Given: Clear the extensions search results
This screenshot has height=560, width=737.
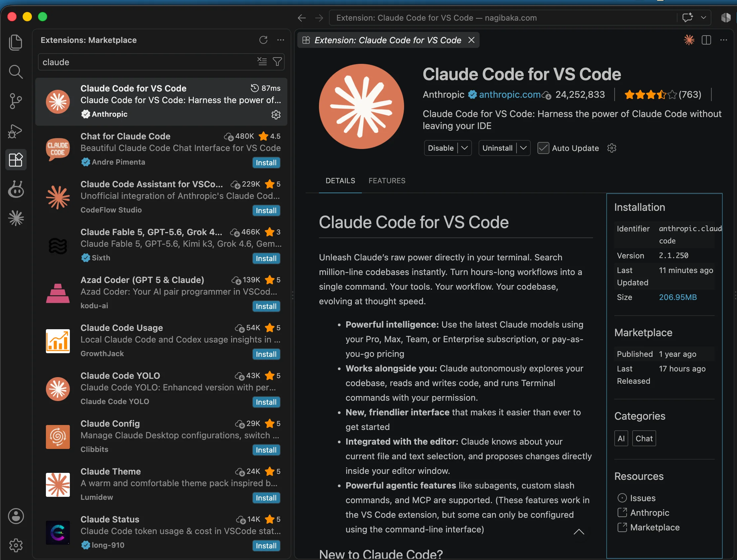Looking at the screenshot, I should point(262,62).
